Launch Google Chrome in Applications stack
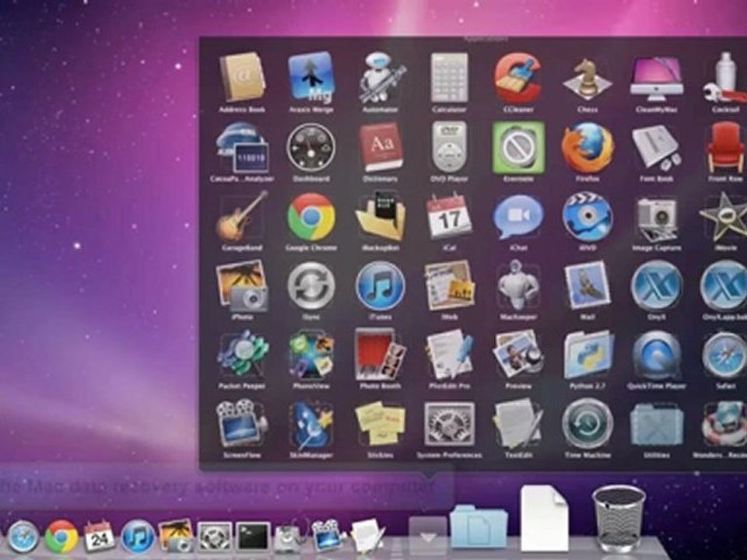The image size is (747, 560). [x=311, y=217]
